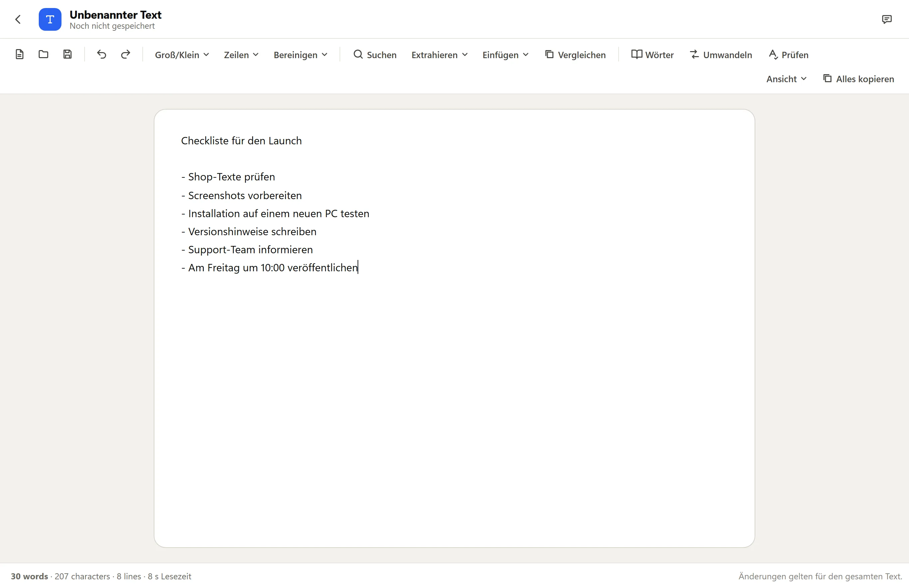Click the line Am Freitag um 10:00 veröffentlichen
The height and width of the screenshot is (588, 909).
click(x=269, y=268)
